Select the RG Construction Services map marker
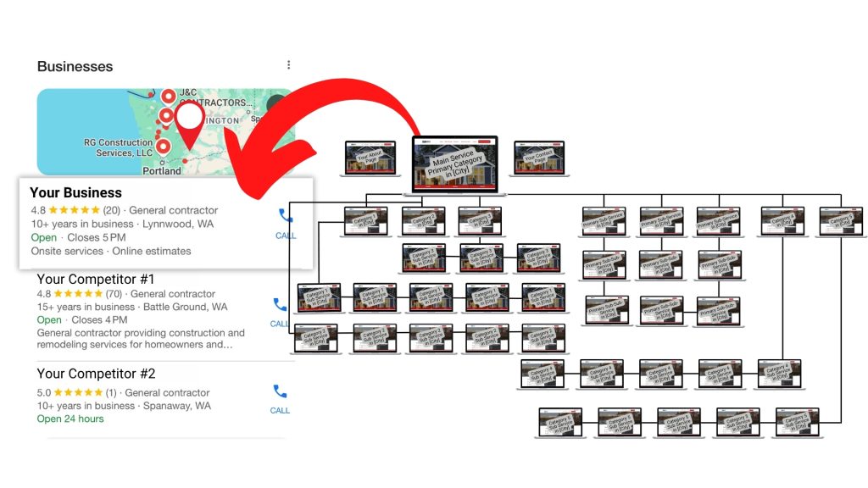Viewport: 868px width, 488px height. (x=163, y=147)
